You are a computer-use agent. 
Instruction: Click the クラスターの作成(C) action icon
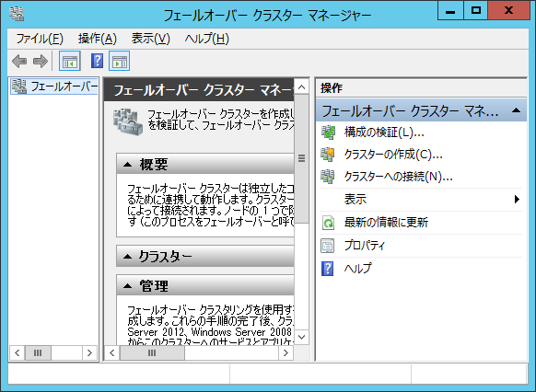tap(328, 155)
